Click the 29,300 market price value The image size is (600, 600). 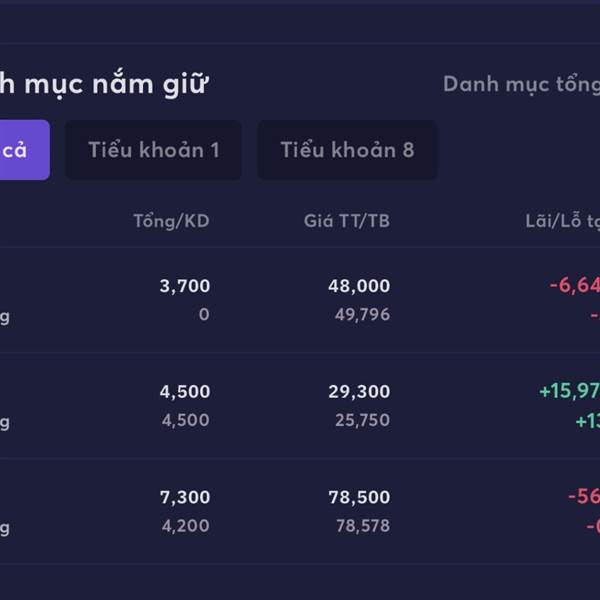click(358, 392)
